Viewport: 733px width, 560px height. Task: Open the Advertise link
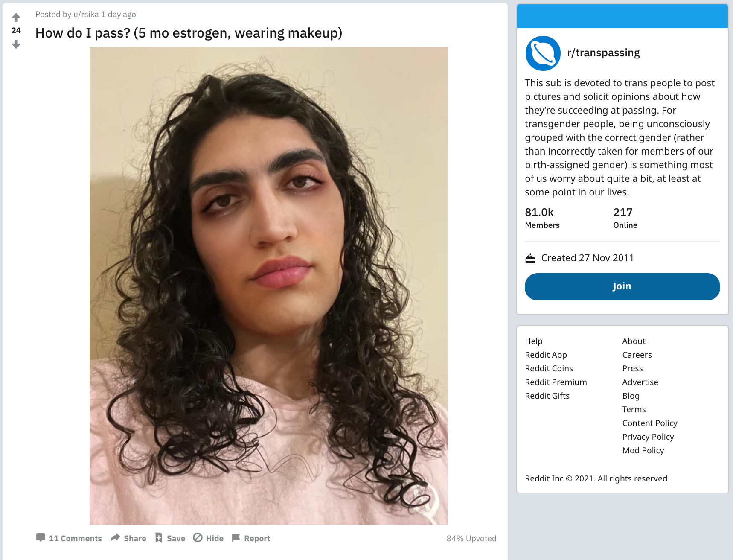(x=640, y=382)
